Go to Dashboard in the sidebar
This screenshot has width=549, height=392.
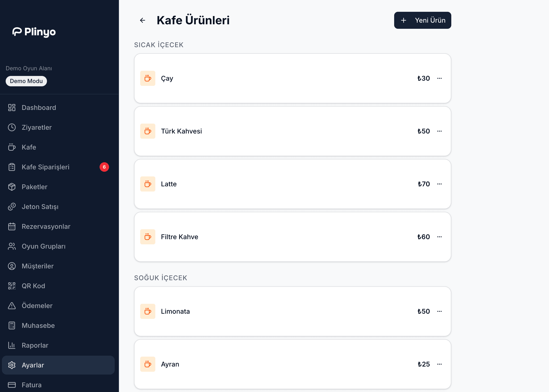click(x=39, y=108)
